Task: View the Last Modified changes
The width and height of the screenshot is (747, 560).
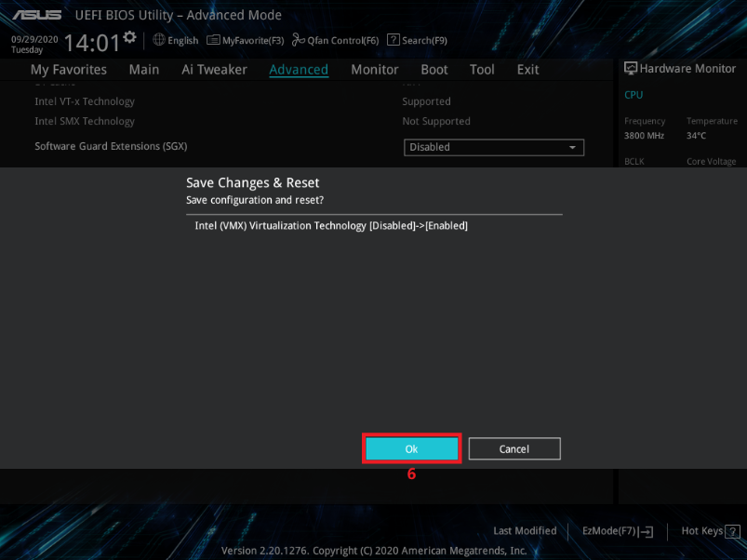Action: point(524,530)
